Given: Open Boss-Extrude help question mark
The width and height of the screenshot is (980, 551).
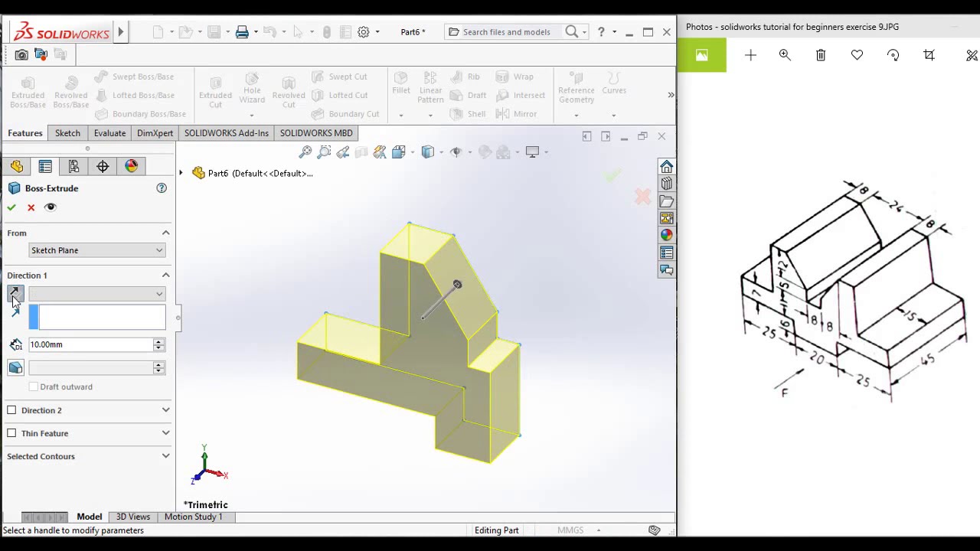Looking at the screenshot, I should [x=162, y=188].
